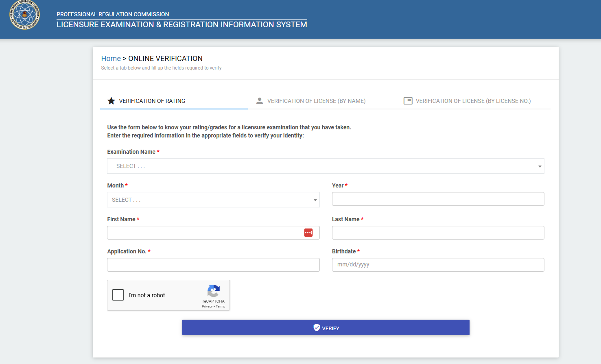Click the ID card icon on the By License No. tab

pos(407,100)
